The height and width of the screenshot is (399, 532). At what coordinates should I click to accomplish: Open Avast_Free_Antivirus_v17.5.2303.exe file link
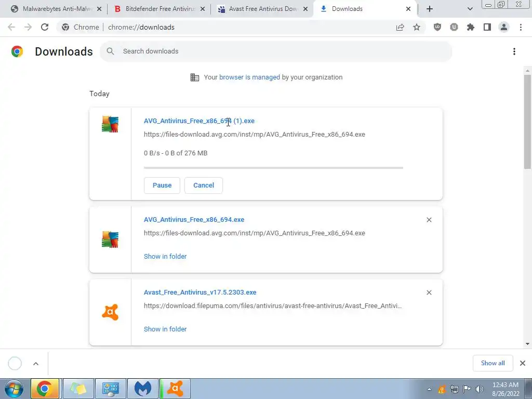(200, 292)
